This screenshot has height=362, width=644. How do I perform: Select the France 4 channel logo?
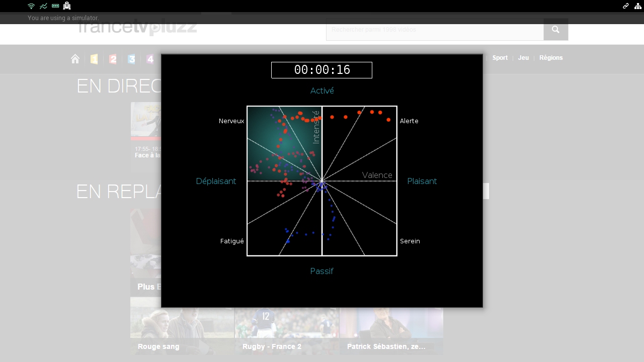pyautogui.click(x=150, y=59)
